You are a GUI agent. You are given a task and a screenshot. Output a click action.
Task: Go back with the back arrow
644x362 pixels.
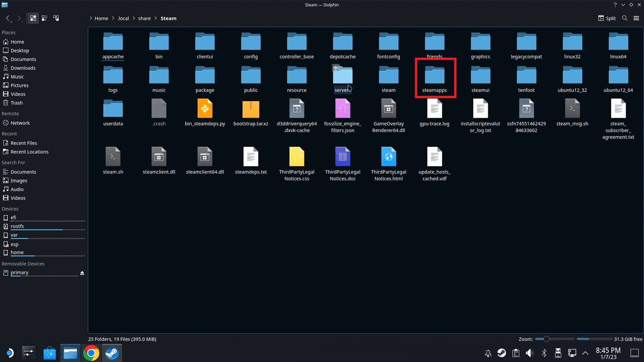9,18
